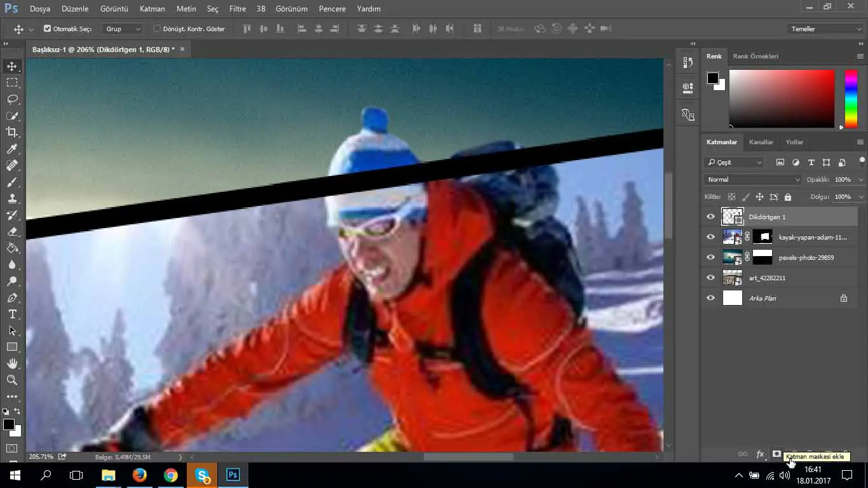This screenshot has width=868, height=488.
Task: Open Firefox from the taskbar
Action: [x=139, y=475]
